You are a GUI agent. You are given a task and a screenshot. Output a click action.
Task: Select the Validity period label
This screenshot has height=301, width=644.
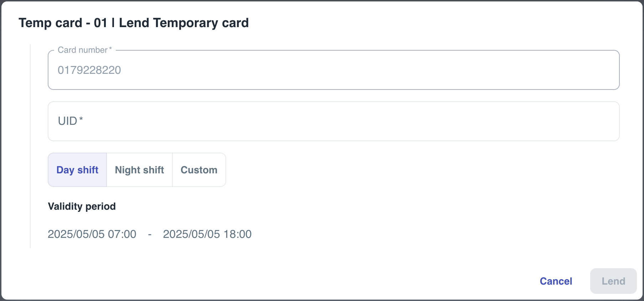(x=82, y=206)
